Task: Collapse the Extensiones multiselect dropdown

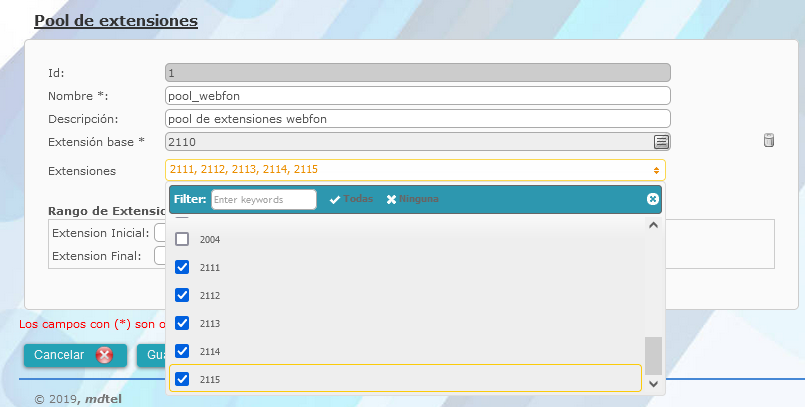Action: click(x=656, y=171)
